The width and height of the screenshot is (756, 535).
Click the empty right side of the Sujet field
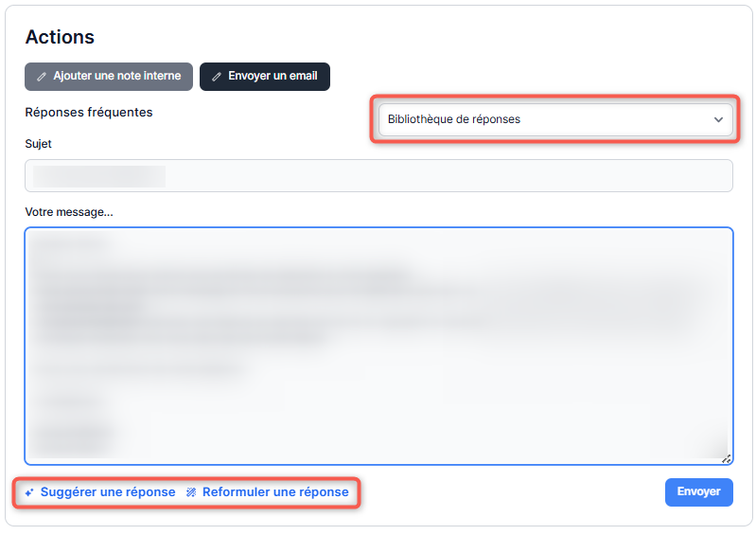568,176
